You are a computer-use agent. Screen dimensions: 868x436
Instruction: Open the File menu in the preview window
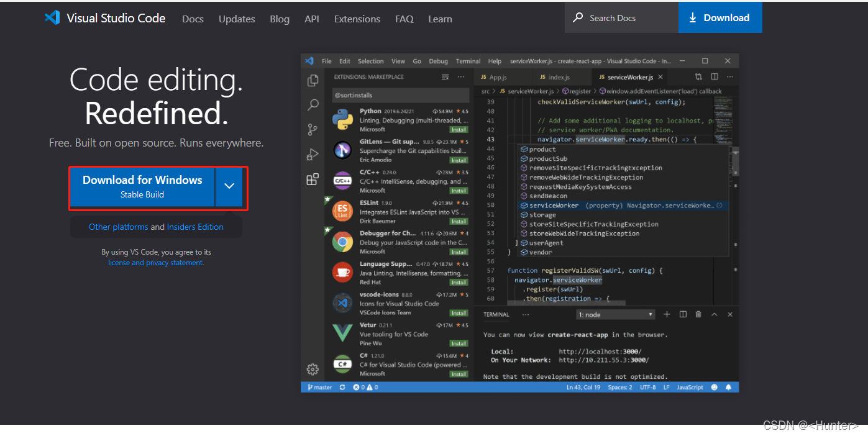coord(326,61)
